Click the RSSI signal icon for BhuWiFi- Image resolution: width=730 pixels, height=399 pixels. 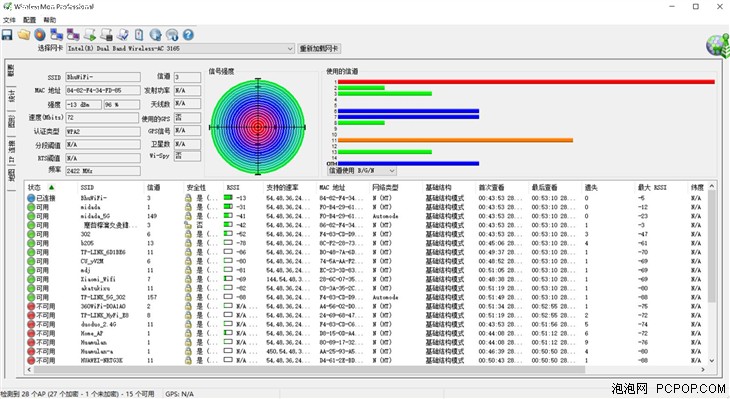228,198
